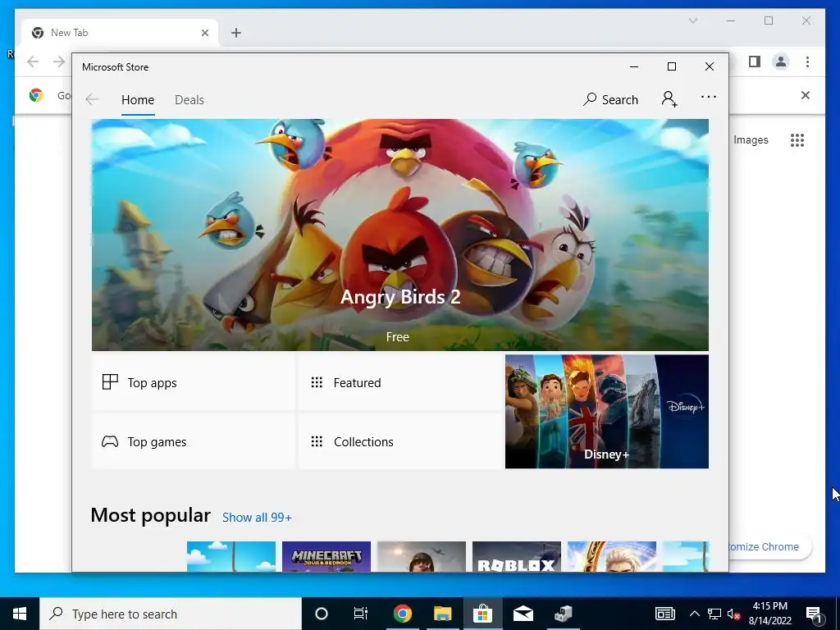The height and width of the screenshot is (630, 840).
Task: Open Search in Microsoft Store
Action: tap(610, 99)
